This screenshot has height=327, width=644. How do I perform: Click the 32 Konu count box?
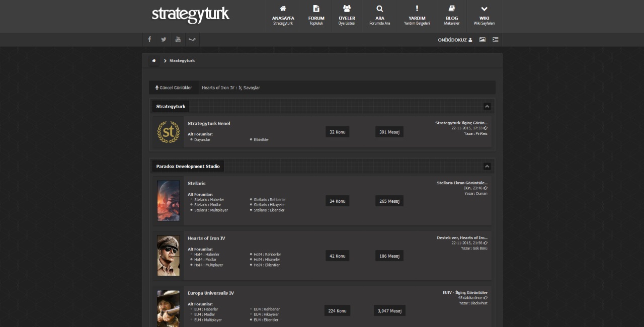point(338,132)
